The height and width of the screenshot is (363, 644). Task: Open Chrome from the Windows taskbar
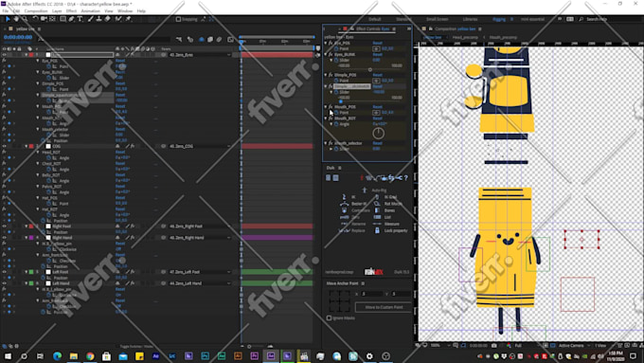click(90, 356)
